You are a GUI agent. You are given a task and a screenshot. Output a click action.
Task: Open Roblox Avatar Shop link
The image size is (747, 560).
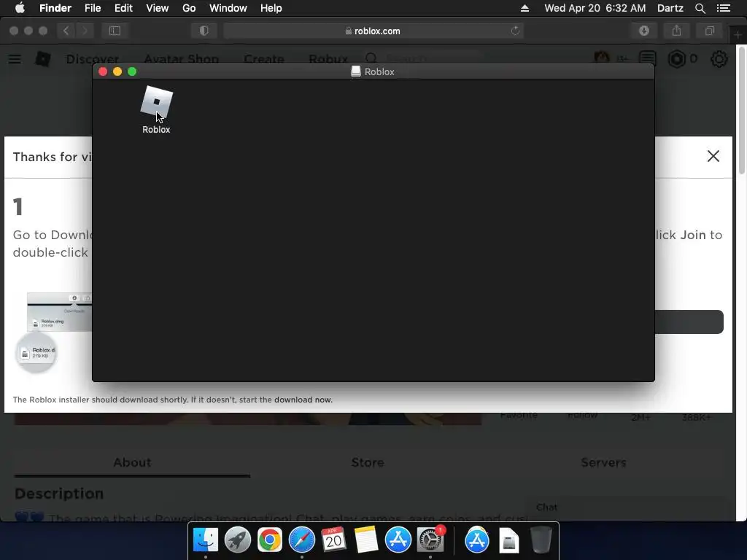(x=182, y=59)
